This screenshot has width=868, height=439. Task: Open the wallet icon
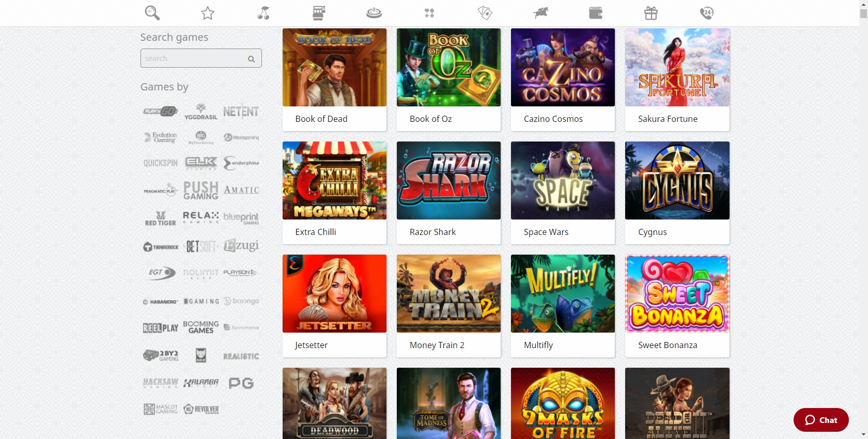[x=596, y=13]
